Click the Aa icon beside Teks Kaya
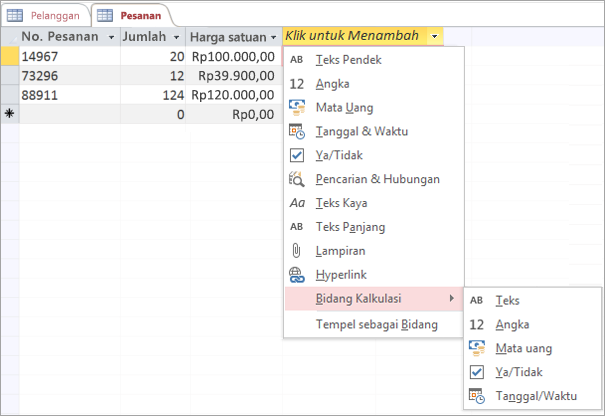 click(x=297, y=203)
